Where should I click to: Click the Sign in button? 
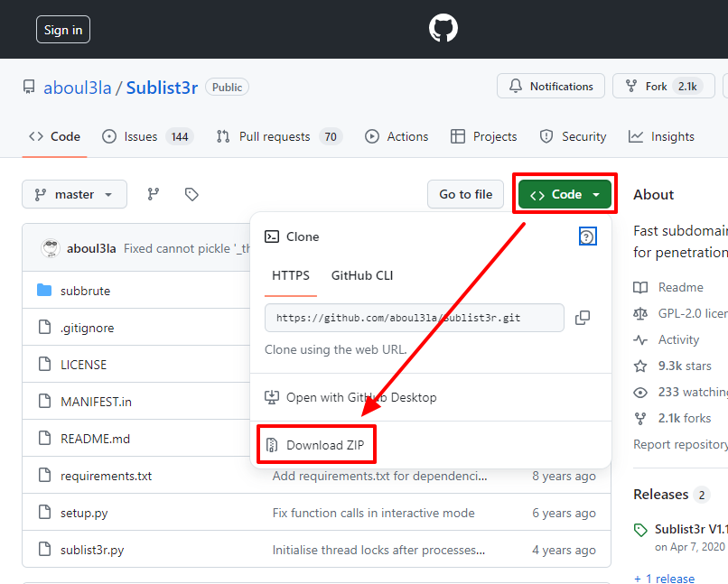point(63,30)
